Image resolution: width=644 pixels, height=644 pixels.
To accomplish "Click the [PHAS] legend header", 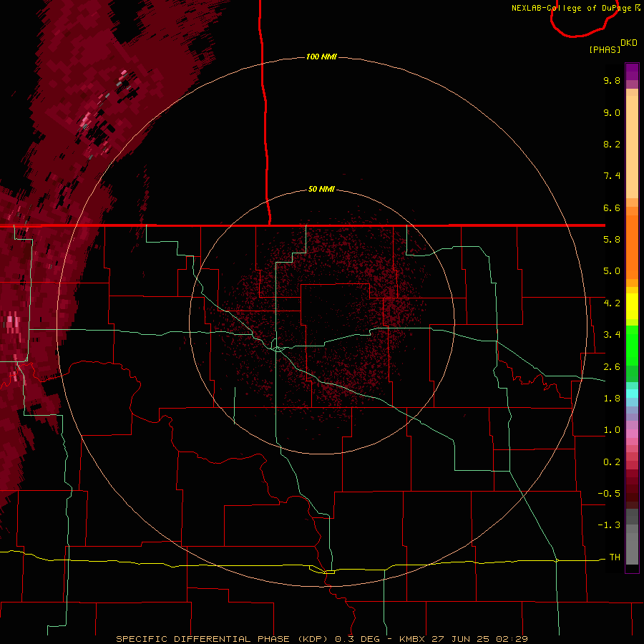I will tap(605, 49).
